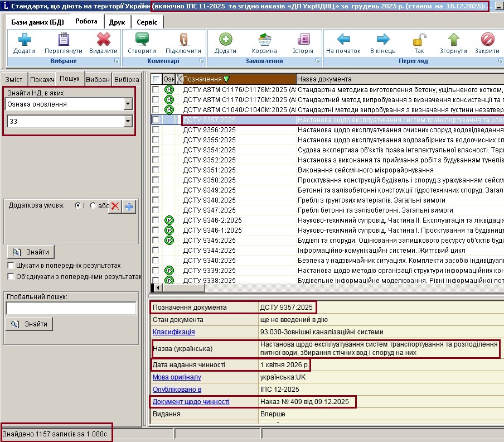Open the dropdown showing value 33

click(x=128, y=121)
